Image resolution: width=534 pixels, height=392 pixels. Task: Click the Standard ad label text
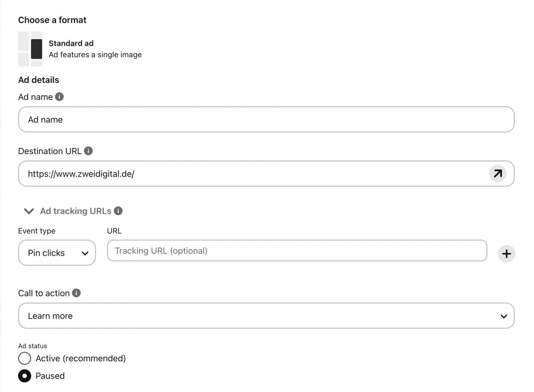pyautogui.click(x=71, y=43)
